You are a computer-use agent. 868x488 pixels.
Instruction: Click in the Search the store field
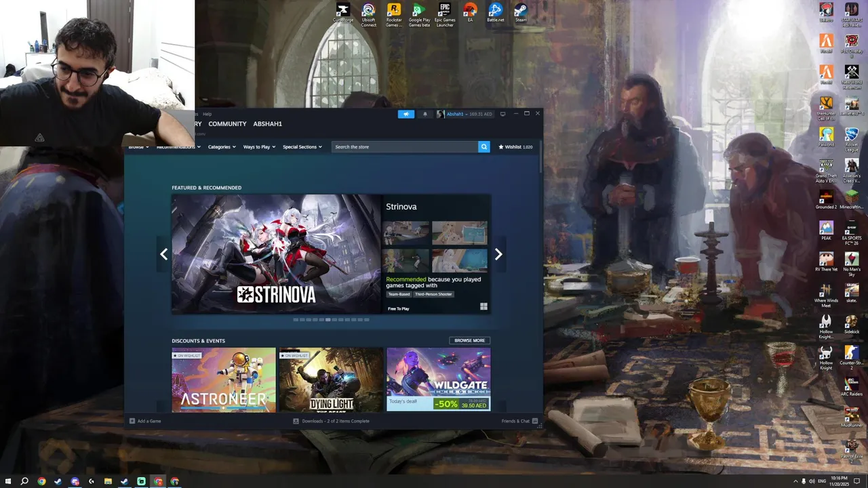[405, 146]
